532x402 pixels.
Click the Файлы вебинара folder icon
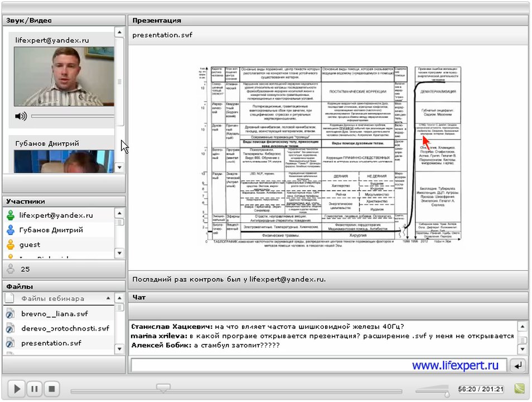point(9,298)
